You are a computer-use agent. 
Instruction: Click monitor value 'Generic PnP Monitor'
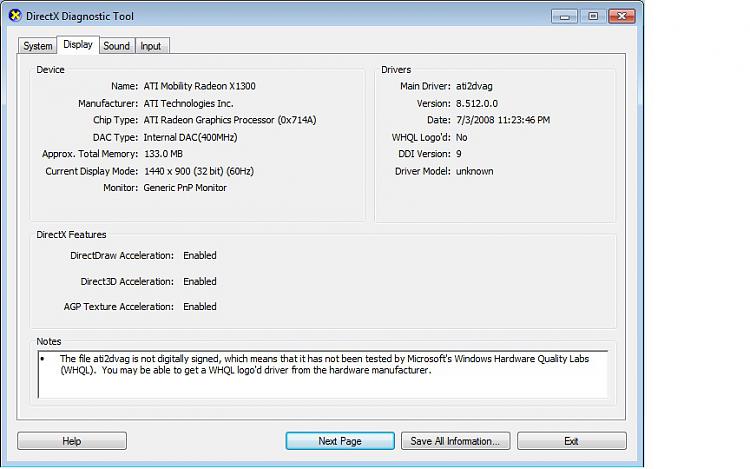(x=185, y=188)
